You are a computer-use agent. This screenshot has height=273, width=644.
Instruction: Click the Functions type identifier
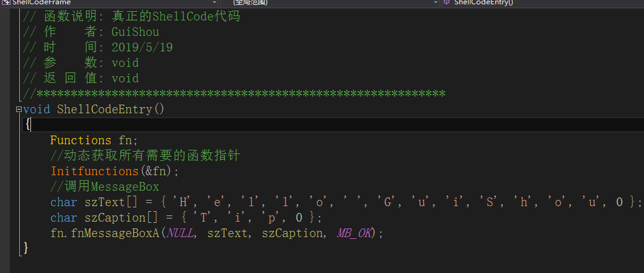[81, 141]
